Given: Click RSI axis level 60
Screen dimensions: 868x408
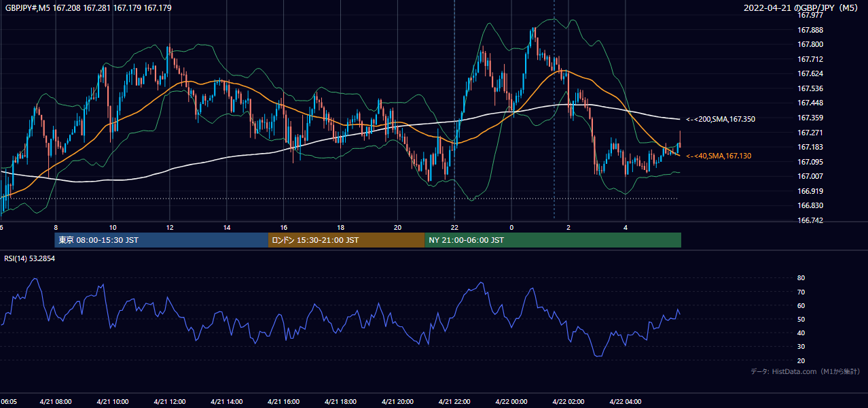Looking at the screenshot, I should pyautogui.click(x=801, y=306).
